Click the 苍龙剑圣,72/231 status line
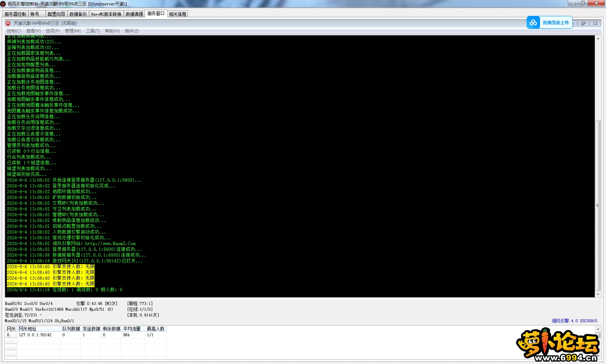The width and height of the screenshot is (606, 364). click(x=23, y=315)
